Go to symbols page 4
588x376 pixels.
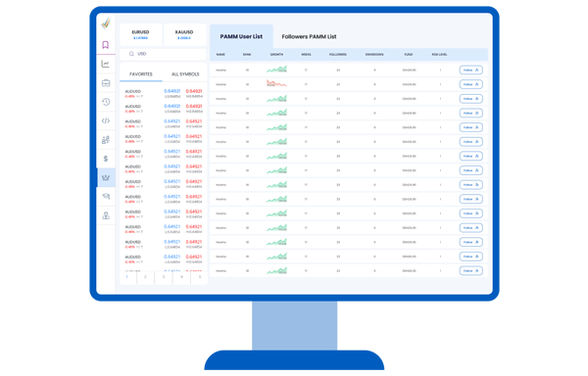coord(181,277)
